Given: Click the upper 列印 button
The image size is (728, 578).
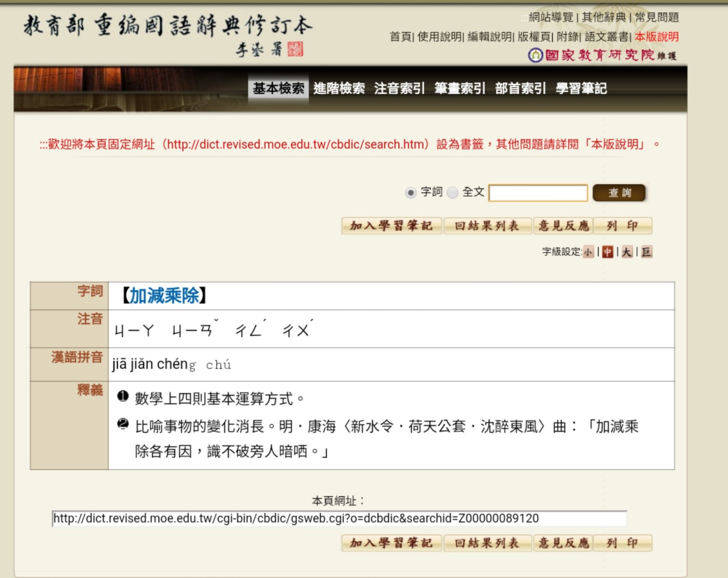Looking at the screenshot, I should click(x=622, y=226).
